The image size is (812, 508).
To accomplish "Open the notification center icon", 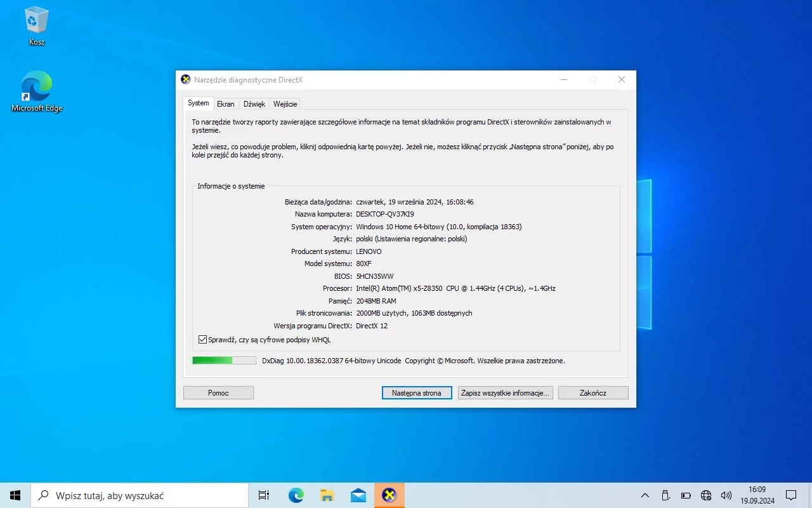I will (x=791, y=495).
